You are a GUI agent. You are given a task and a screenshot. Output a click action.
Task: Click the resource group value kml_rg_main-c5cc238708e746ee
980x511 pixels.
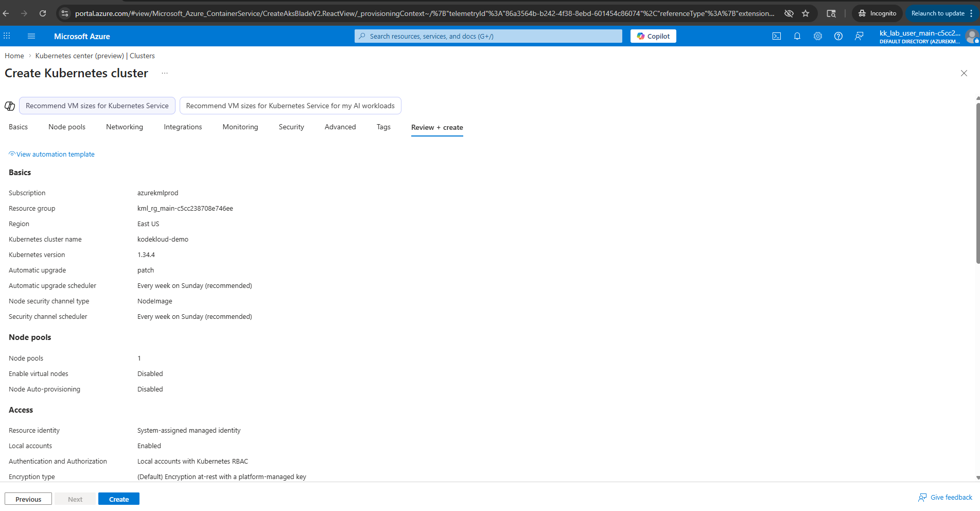tap(185, 209)
